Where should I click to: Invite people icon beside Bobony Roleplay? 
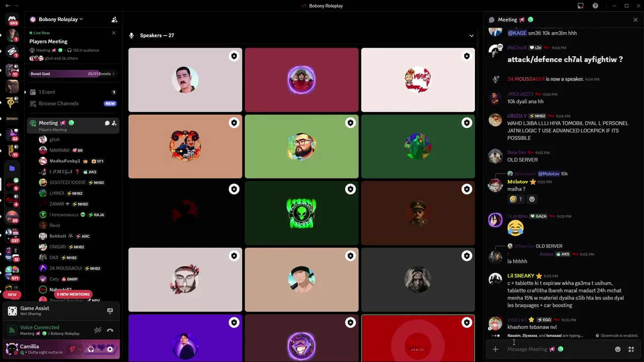pos(114,20)
